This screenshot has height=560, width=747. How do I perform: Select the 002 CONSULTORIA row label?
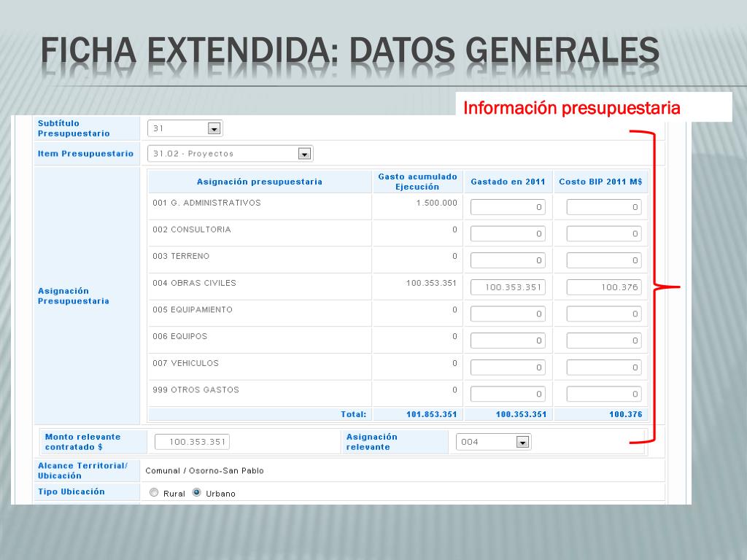point(192,230)
